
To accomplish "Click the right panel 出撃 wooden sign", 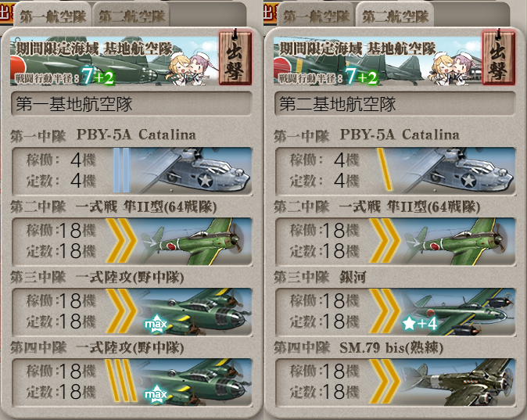I will click(499, 57).
